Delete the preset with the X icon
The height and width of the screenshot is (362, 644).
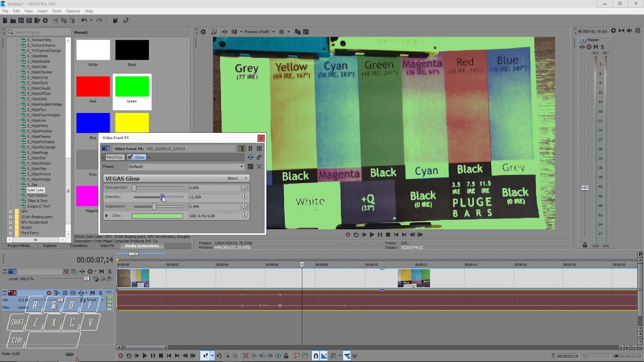click(259, 166)
